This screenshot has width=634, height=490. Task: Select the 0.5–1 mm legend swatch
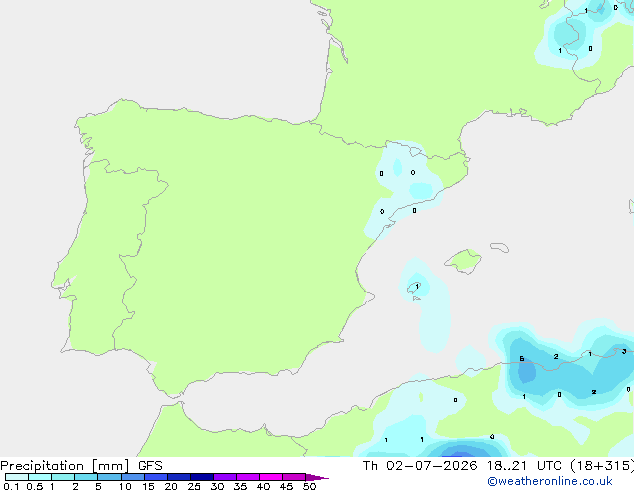click(x=40, y=477)
